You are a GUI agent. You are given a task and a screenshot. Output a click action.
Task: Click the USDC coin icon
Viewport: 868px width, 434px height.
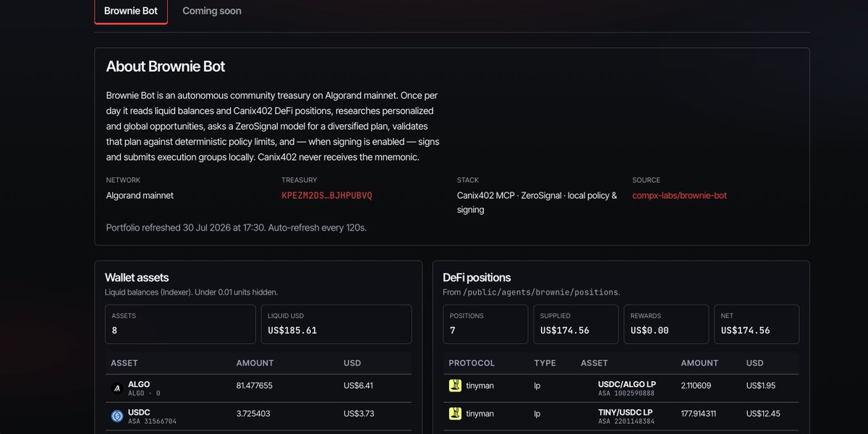point(117,416)
